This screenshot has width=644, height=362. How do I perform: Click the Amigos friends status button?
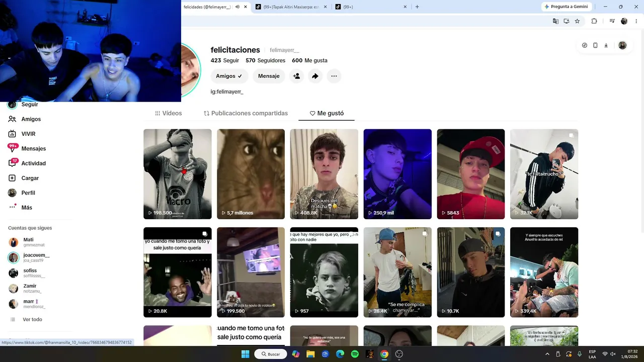pyautogui.click(x=229, y=76)
